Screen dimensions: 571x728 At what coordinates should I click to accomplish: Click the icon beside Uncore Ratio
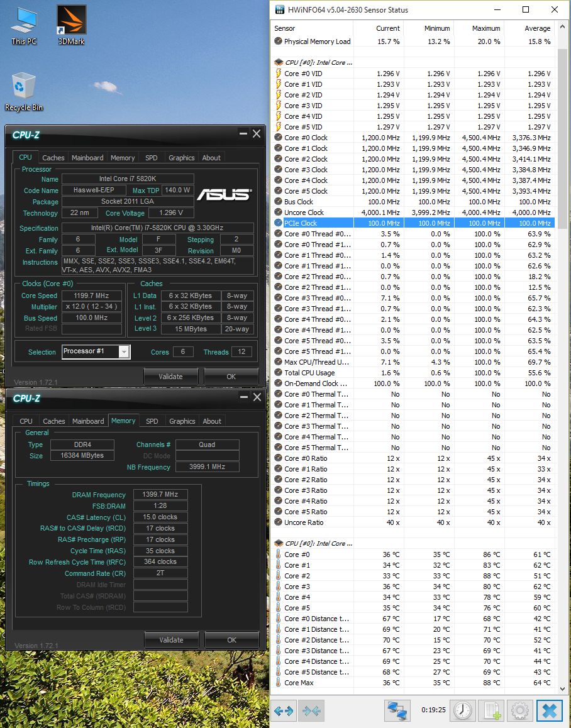[x=279, y=522]
